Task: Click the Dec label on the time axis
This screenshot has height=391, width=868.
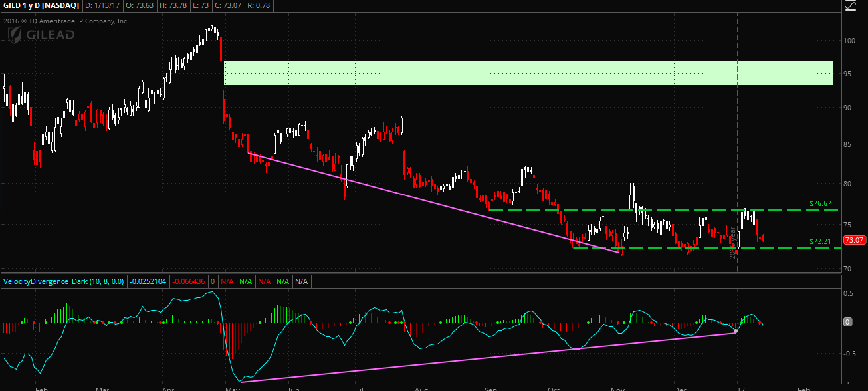Action: (x=680, y=388)
